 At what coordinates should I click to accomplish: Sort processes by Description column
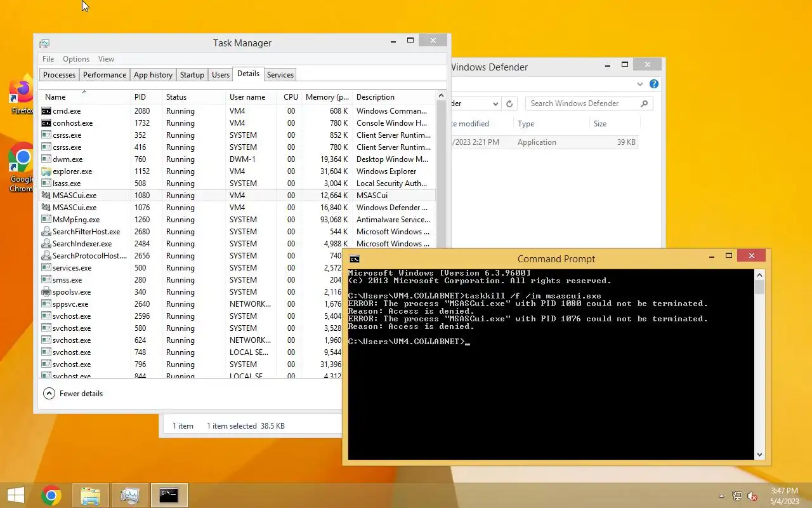point(395,97)
